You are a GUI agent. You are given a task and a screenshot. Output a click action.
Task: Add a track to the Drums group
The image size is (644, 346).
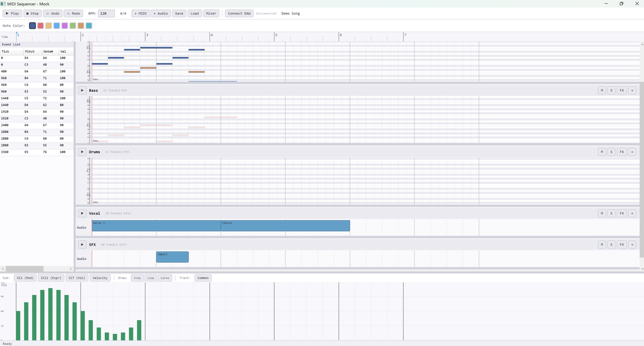pyautogui.click(x=632, y=152)
